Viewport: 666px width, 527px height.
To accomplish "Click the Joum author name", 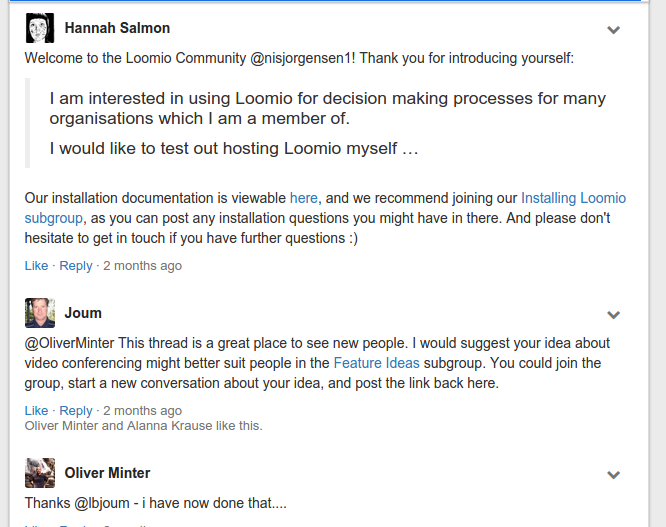I will pos(83,313).
